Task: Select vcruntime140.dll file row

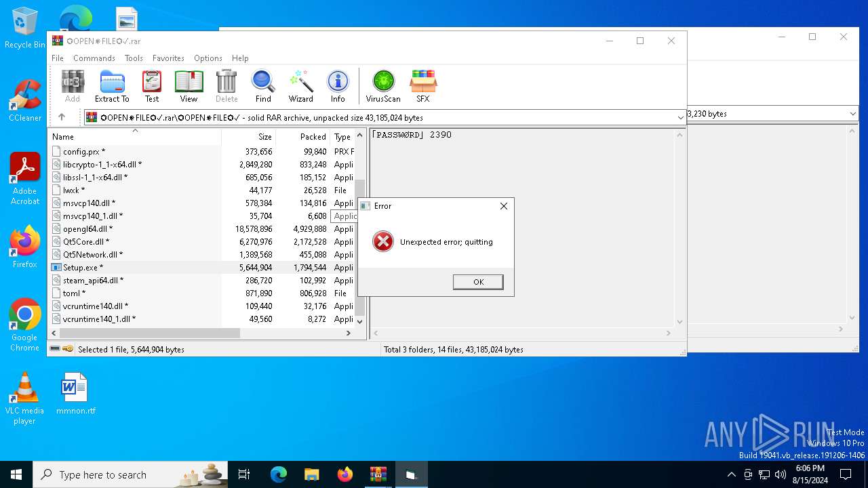Action: [202, 306]
